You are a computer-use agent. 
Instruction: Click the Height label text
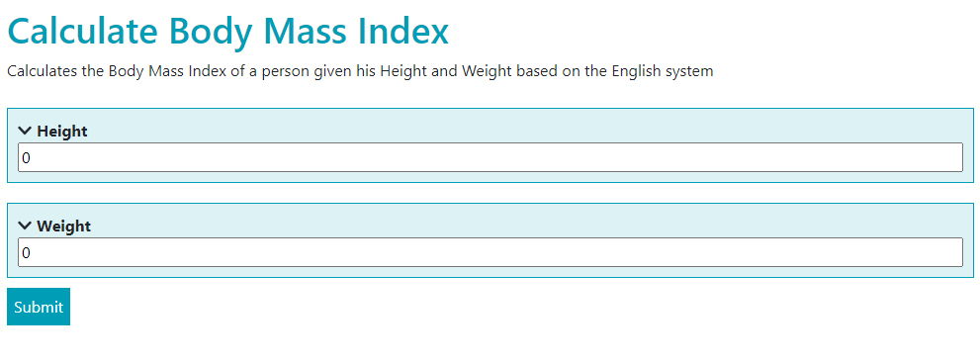coord(62,132)
